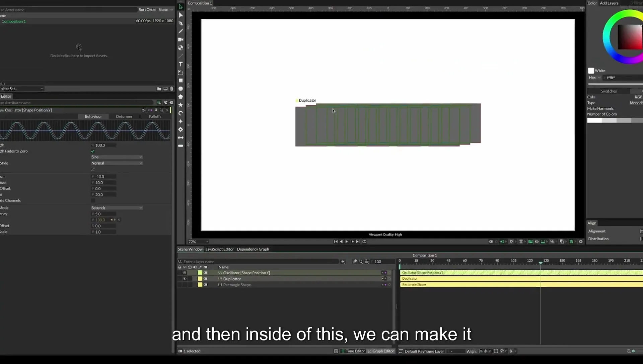This screenshot has height=364, width=643.
Task: Toggle viewport grid overlay
Action: click(521, 242)
